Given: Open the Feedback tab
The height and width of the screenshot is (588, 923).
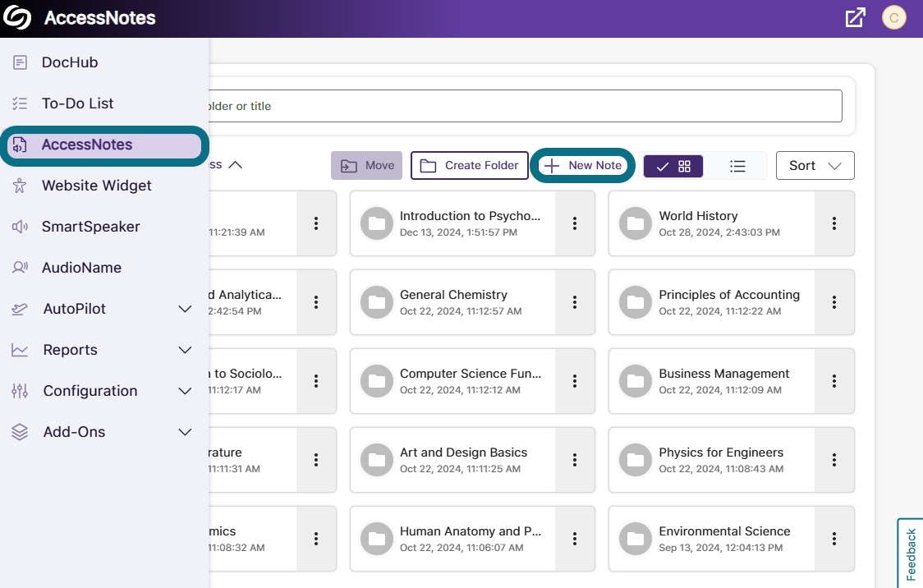Looking at the screenshot, I should pos(911,554).
